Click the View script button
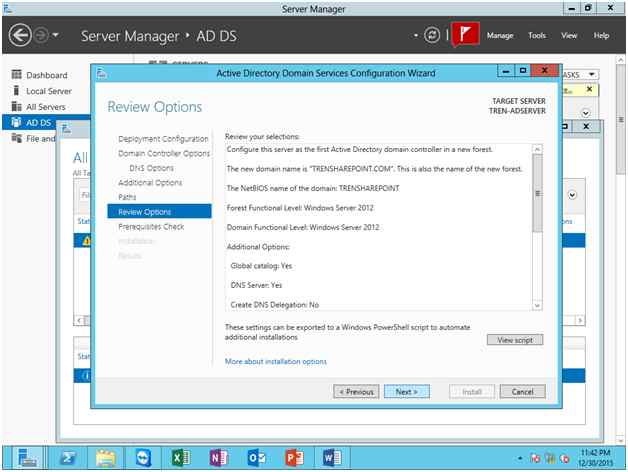 coord(515,340)
